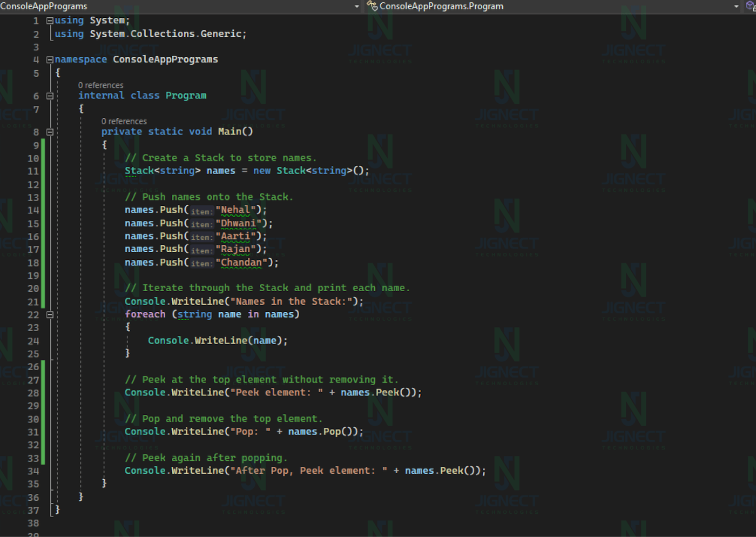
Task: Click the comment "Push names onto the Stack."
Action: tap(209, 197)
